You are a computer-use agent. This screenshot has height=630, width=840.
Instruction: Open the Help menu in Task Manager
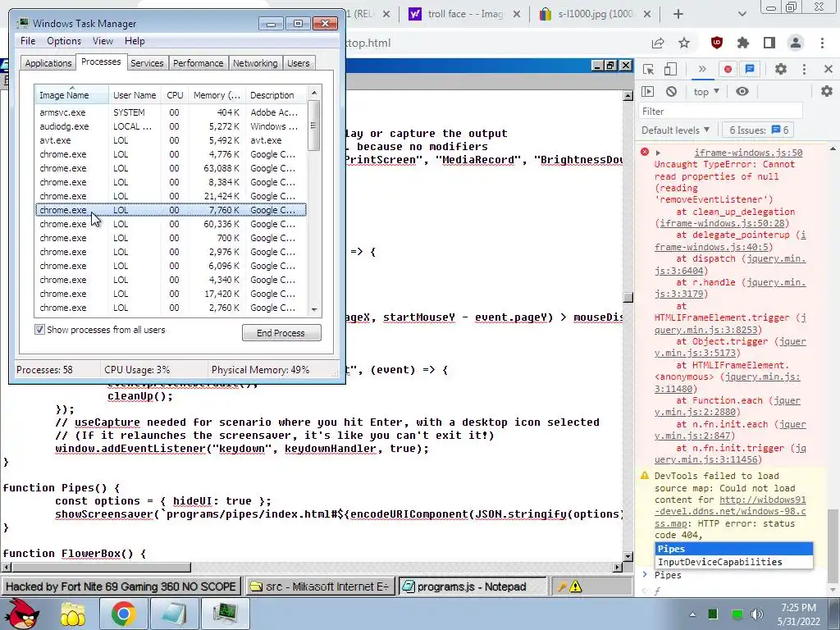(x=135, y=41)
